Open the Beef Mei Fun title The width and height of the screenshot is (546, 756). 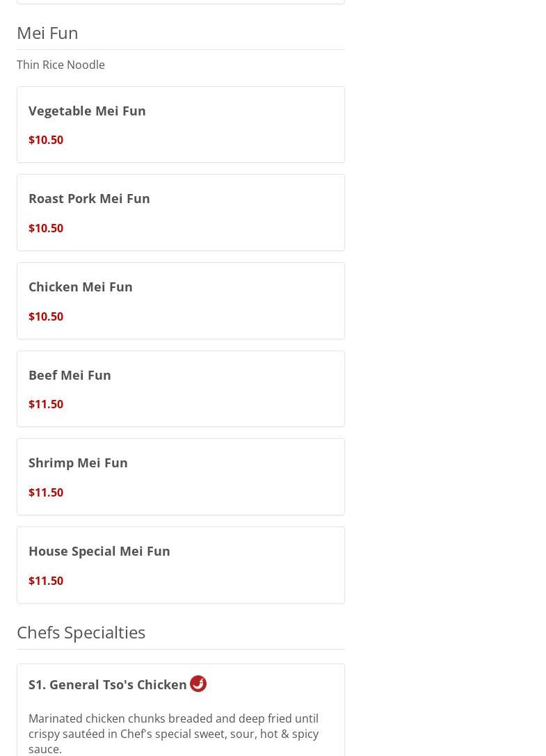tap(70, 375)
